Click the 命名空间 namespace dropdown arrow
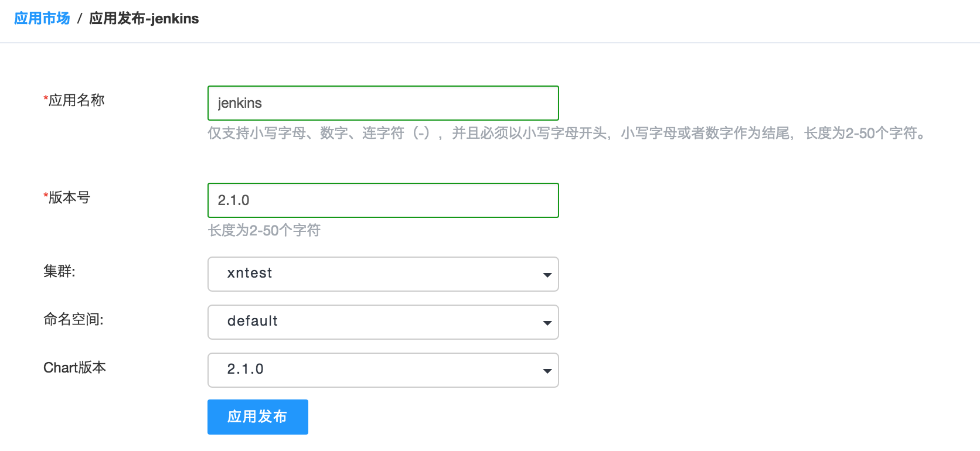This screenshot has width=980, height=451. coord(546,322)
